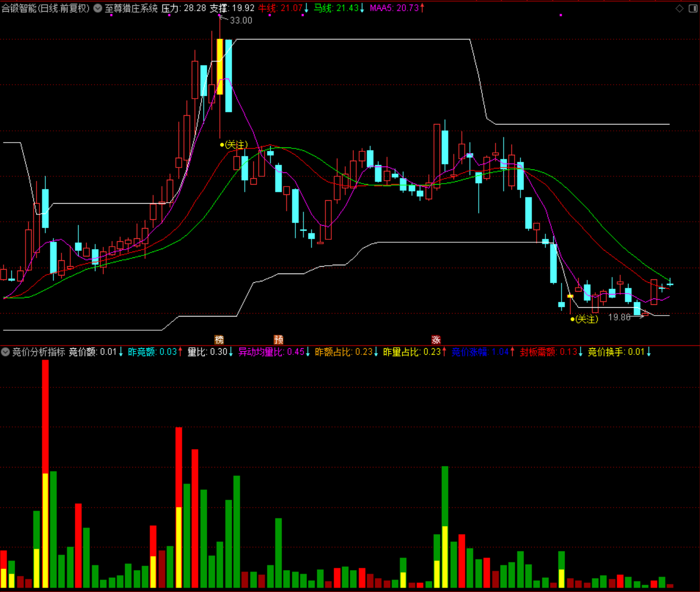Click the 竞价分析指标 indicator name
Image resolution: width=700 pixels, height=592 pixels.
pos(39,352)
